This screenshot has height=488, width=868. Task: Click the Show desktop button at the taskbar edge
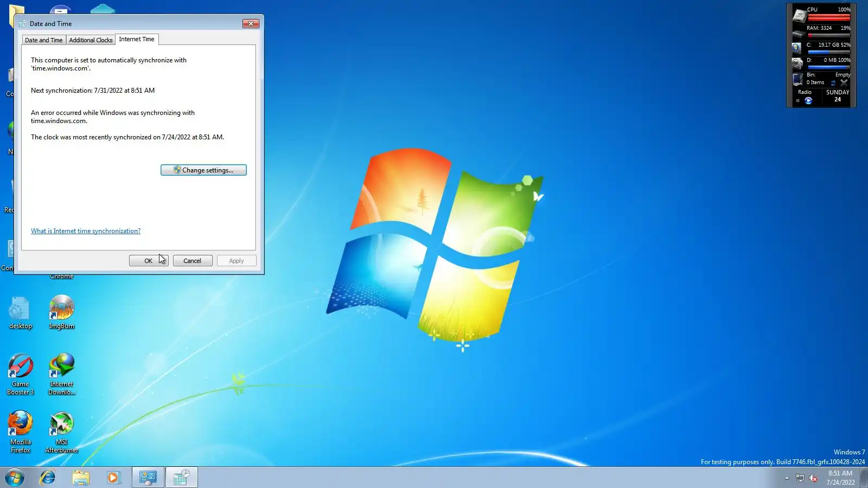(864, 478)
